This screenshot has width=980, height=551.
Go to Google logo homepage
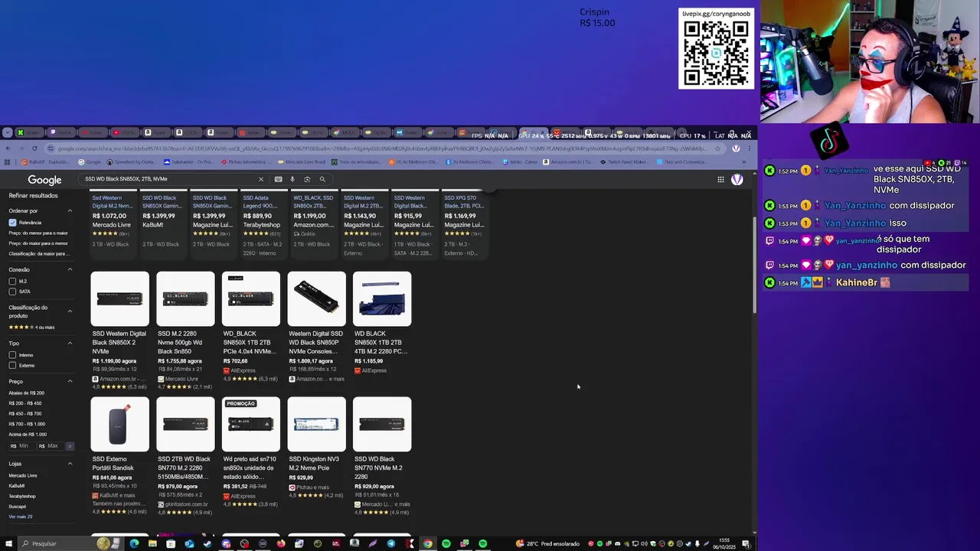pyautogui.click(x=44, y=180)
